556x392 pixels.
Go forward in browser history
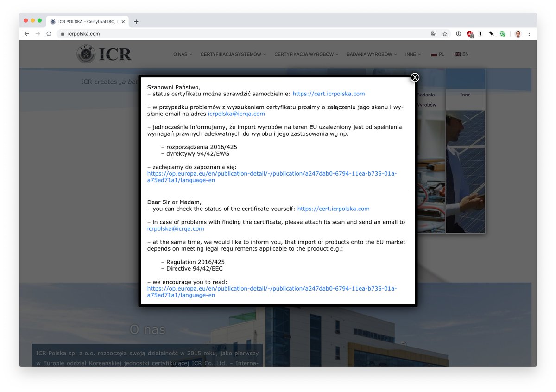38,34
